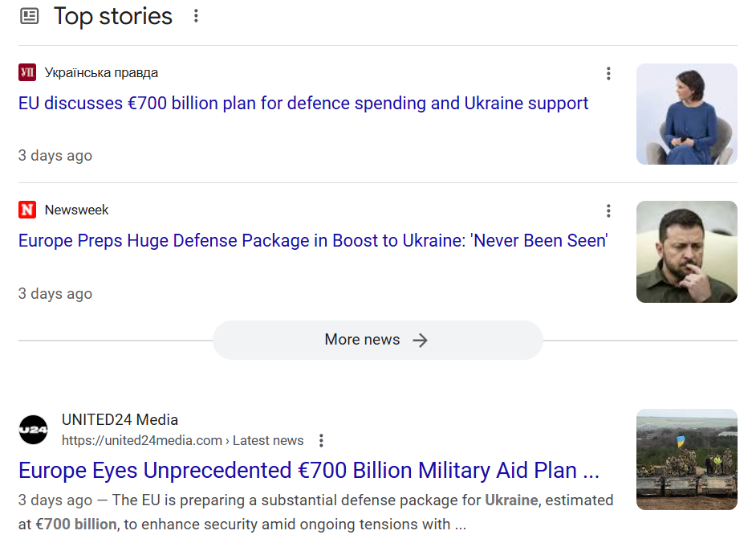
Task: Click the Українська правда favicon
Action: click(x=27, y=73)
